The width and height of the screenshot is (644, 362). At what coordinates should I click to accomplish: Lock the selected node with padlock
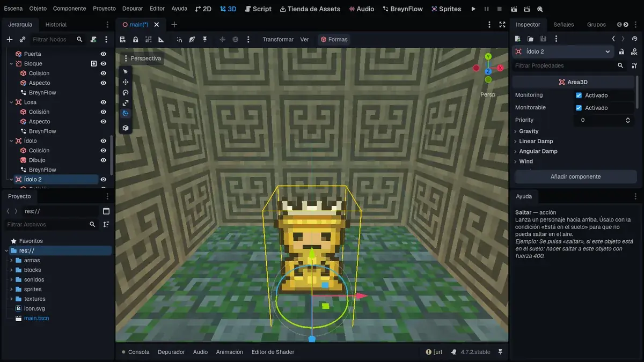135,40
